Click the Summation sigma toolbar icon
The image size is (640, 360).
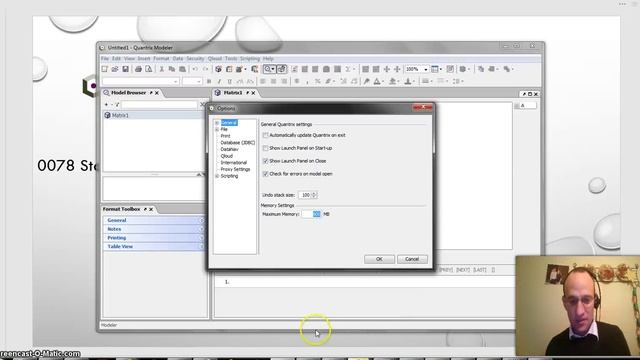coord(348,69)
